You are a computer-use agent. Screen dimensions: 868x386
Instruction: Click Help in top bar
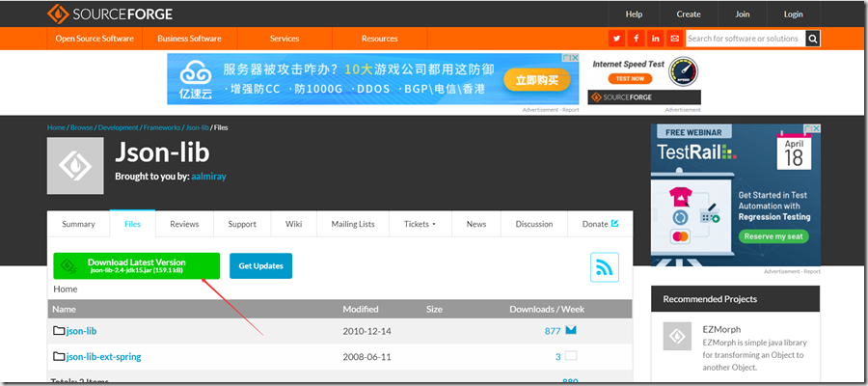click(634, 14)
